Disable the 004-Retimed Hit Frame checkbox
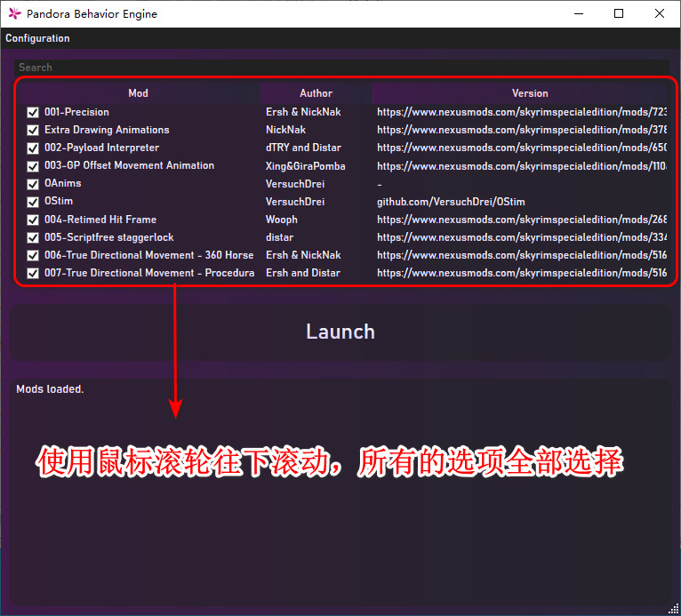681x616 pixels. (33, 220)
